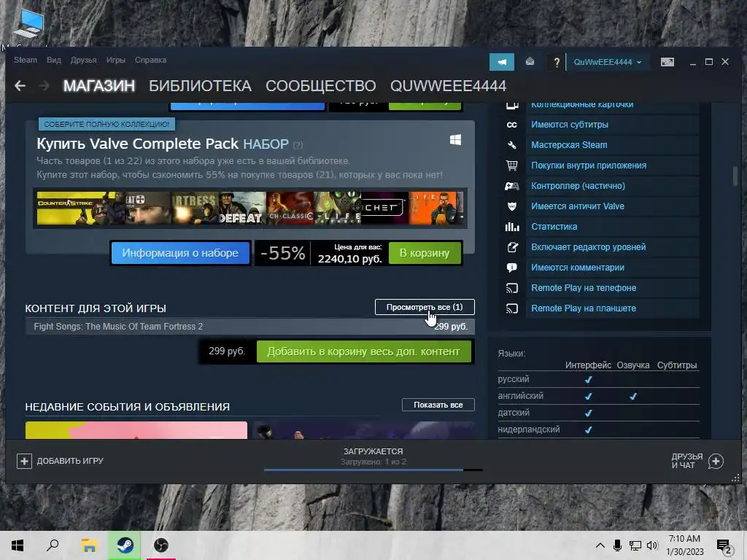Click the in-app purchases cart icon

[511, 166]
